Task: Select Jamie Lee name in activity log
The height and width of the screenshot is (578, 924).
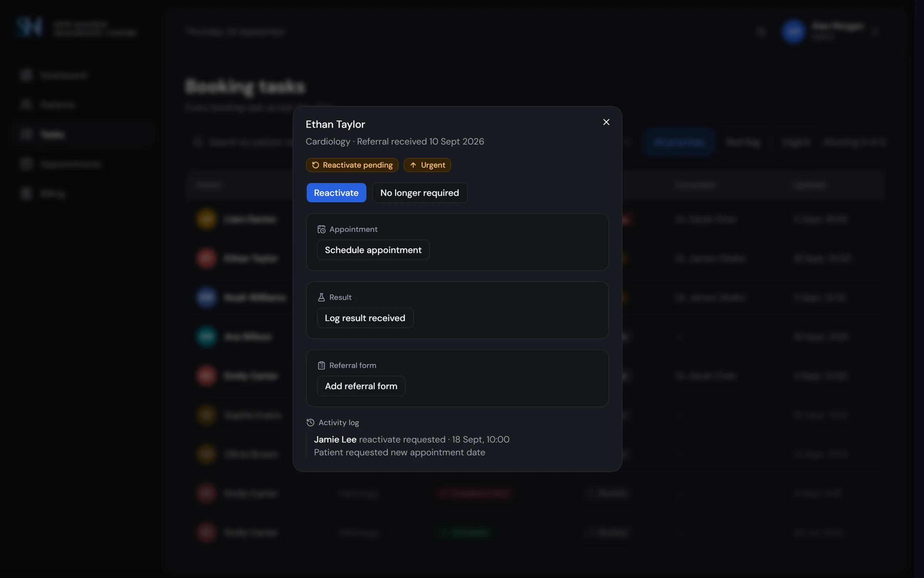Action: pos(335,439)
